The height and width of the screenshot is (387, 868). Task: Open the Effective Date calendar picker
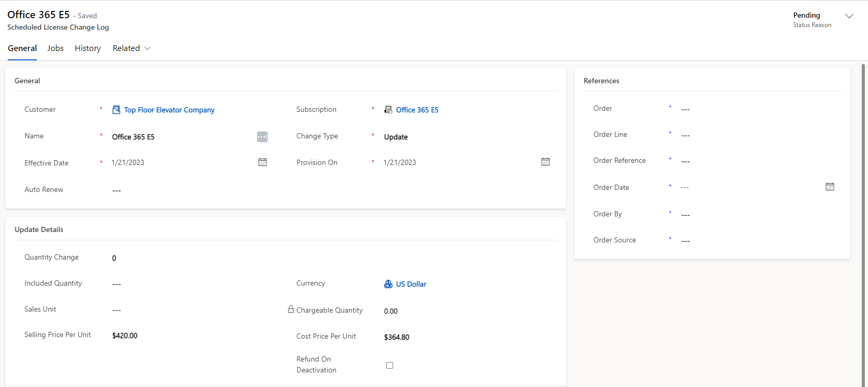(262, 162)
